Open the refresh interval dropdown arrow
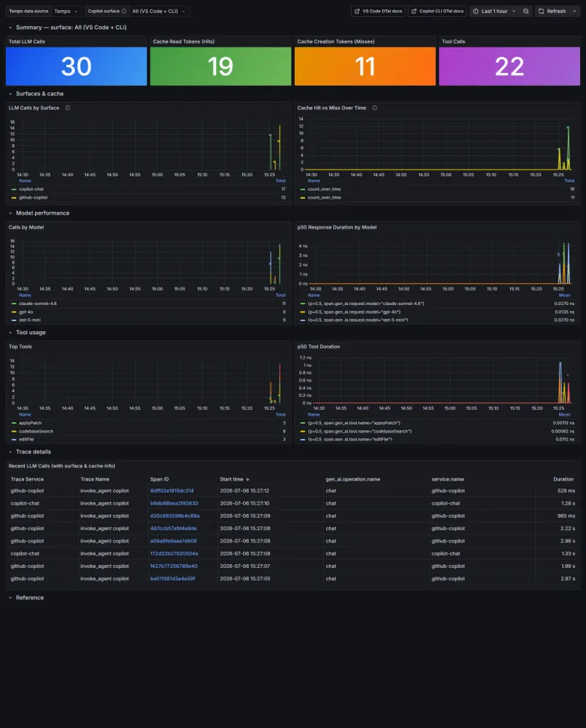Viewport: 586px width, 728px height. click(574, 11)
